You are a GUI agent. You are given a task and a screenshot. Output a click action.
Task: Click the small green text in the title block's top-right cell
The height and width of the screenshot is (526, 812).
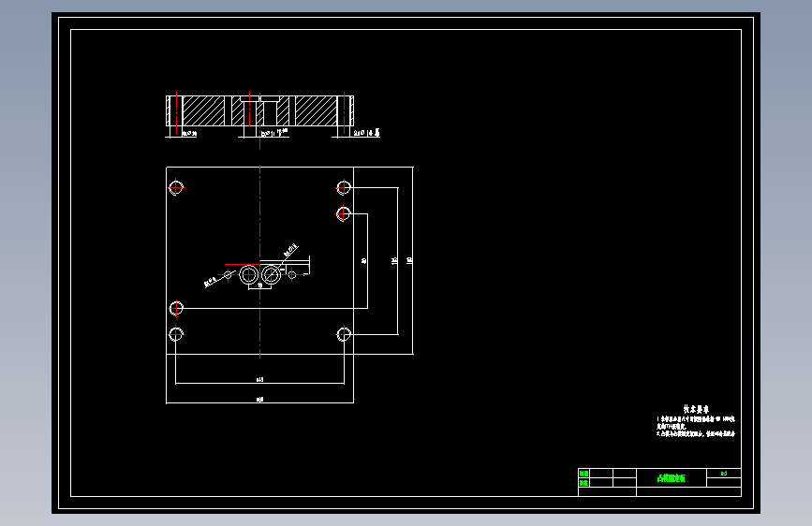point(724,474)
